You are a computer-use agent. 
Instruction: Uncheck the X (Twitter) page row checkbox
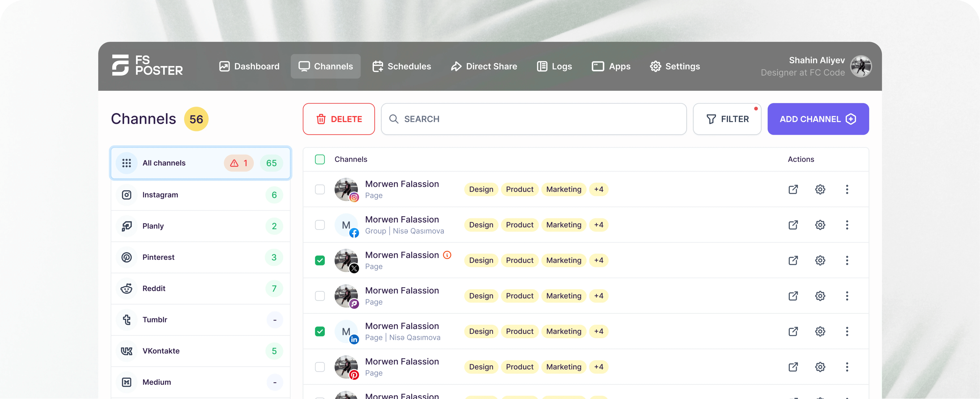320,260
